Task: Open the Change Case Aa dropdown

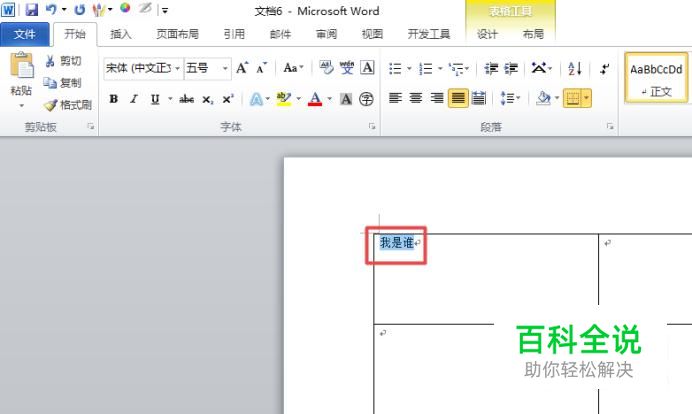Action: pyautogui.click(x=293, y=68)
